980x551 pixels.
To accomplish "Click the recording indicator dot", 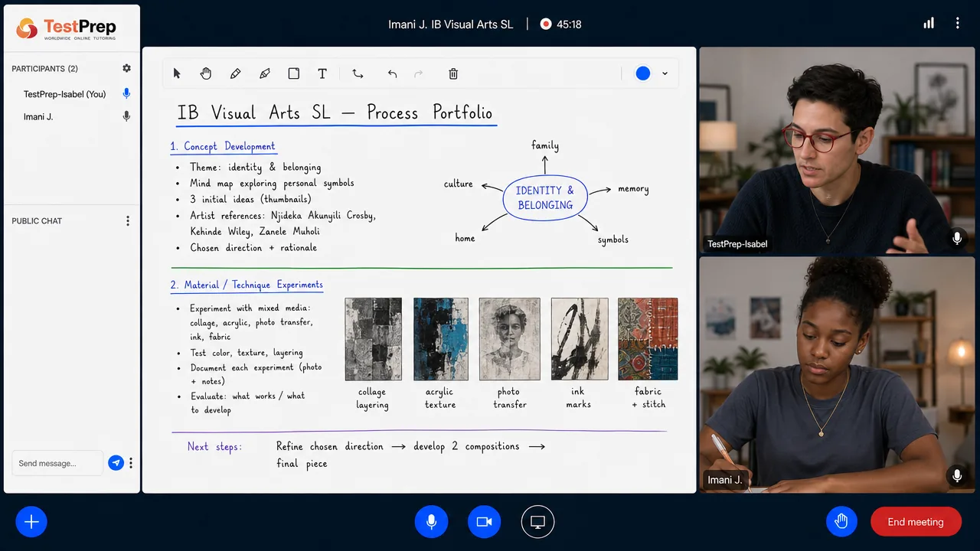I will pyautogui.click(x=546, y=24).
